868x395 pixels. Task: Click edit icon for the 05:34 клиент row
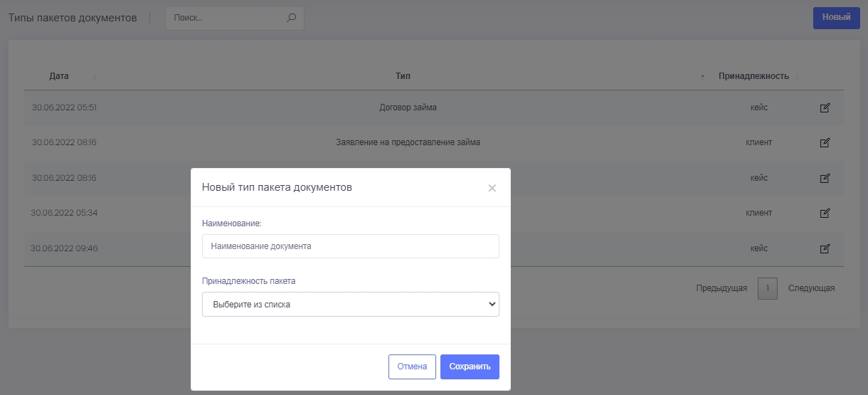tap(825, 213)
